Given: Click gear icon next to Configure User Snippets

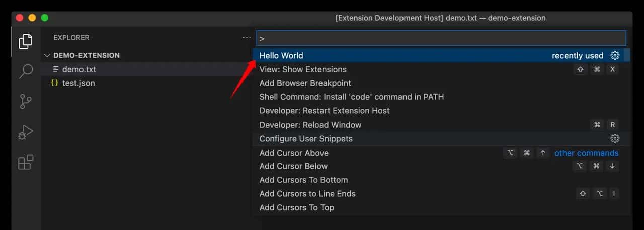Looking at the screenshot, I should coord(614,138).
